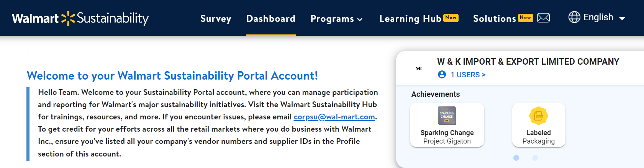Open the Solutions menu item
Image resolution: width=644 pixels, height=168 pixels.
(495, 19)
